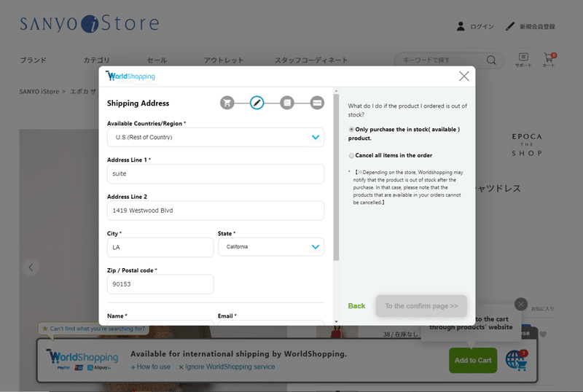This screenshot has height=392, width=583.
Task: Open the スタッフコーディネート menu
Action: [x=311, y=60]
